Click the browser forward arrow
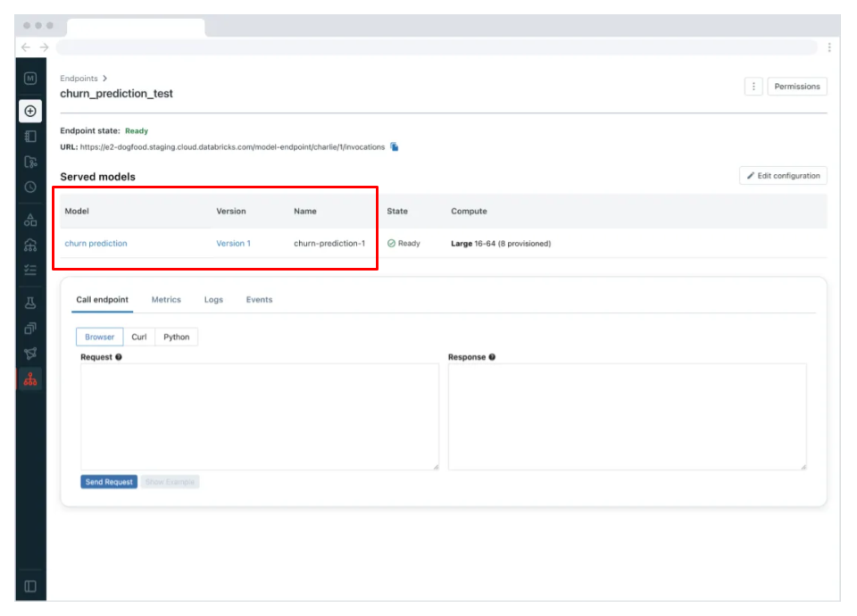 point(45,47)
